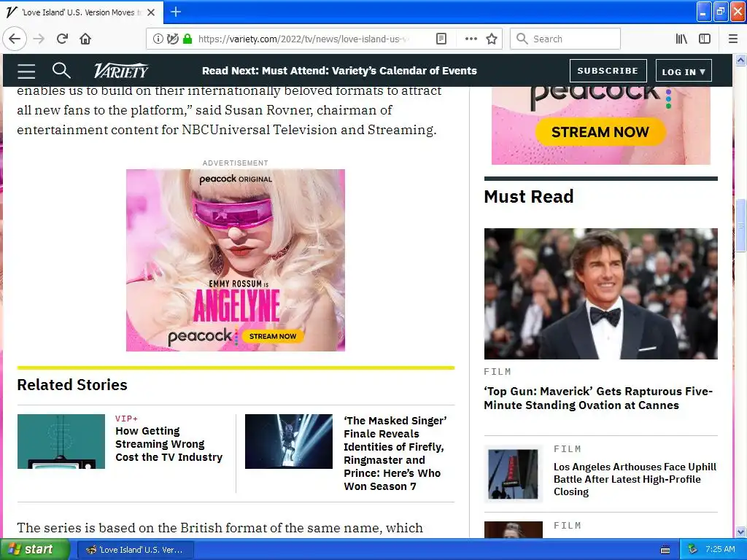Open the Angelyne Peacock ad image
Image resolution: width=747 pixels, height=560 pixels.
(x=236, y=260)
